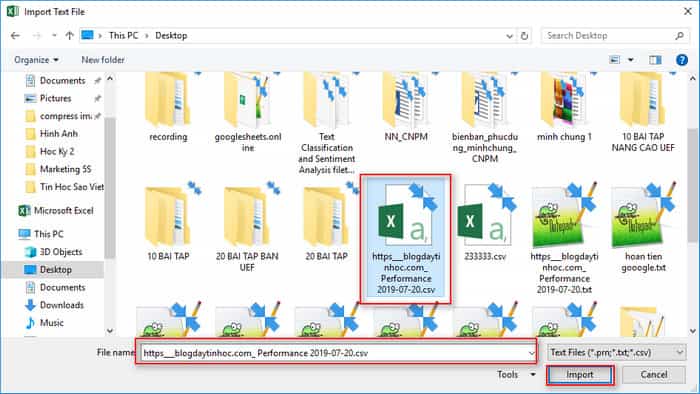
Task: Open the 'Tin Hoc Sao Viet' sidebar folder
Action: 71,187
